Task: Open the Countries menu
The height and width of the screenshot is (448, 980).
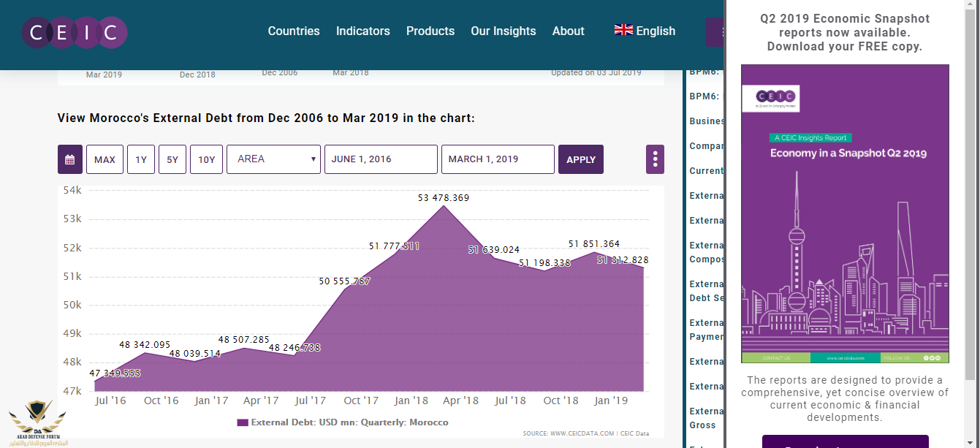Action: click(294, 31)
